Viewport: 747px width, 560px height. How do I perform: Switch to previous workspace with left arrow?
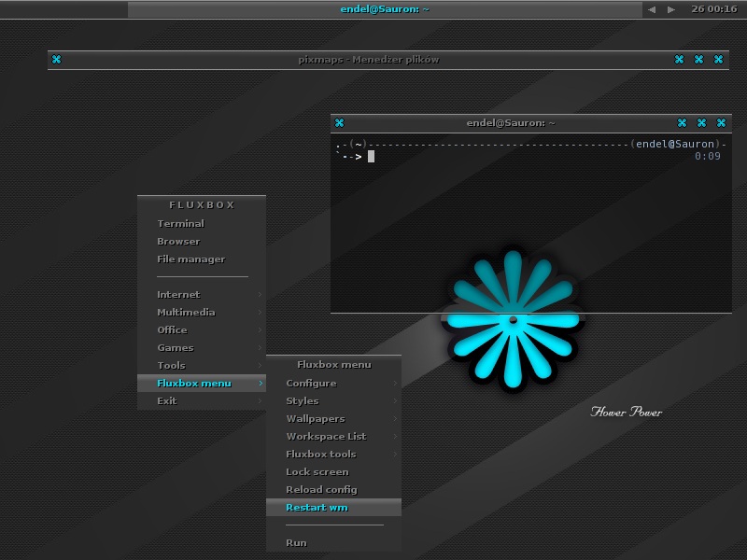pos(652,9)
